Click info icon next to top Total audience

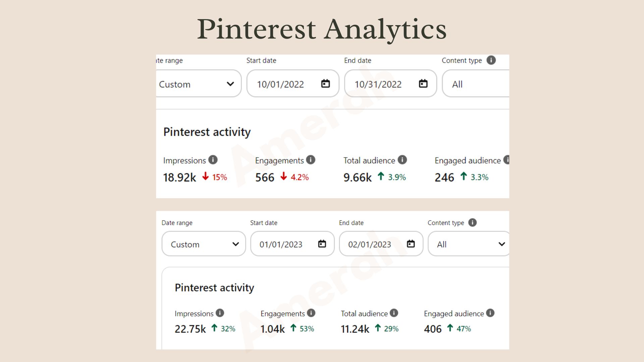(x=402, y=160)
